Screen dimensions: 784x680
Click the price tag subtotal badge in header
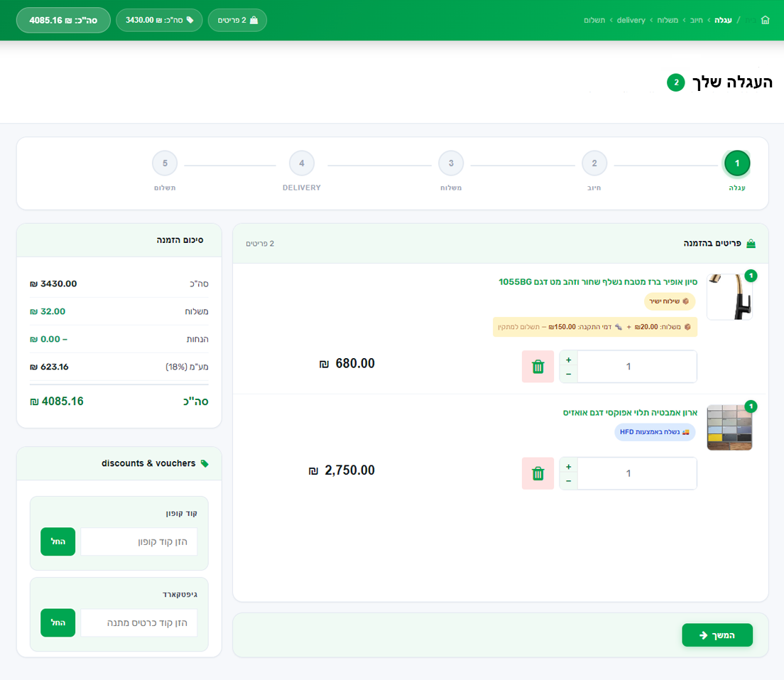[x=159, y=20]
